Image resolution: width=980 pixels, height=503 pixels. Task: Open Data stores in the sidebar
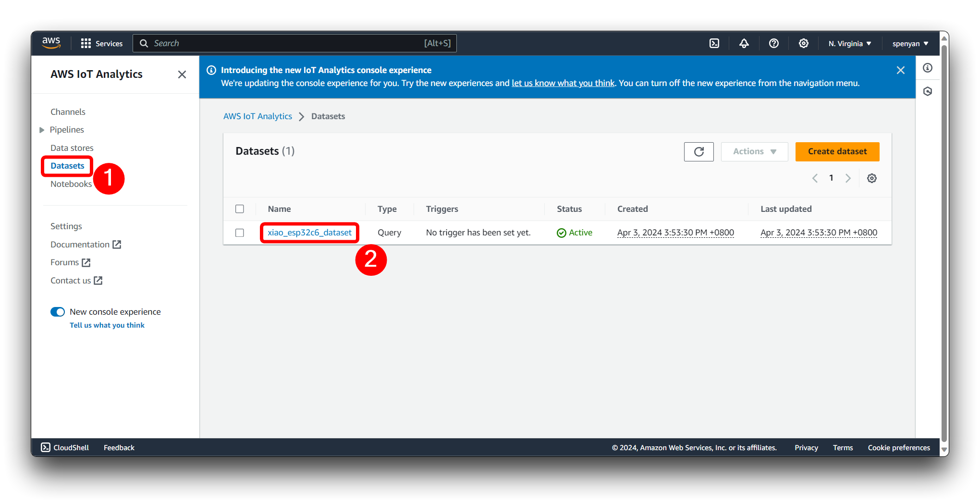coord(72,148)
